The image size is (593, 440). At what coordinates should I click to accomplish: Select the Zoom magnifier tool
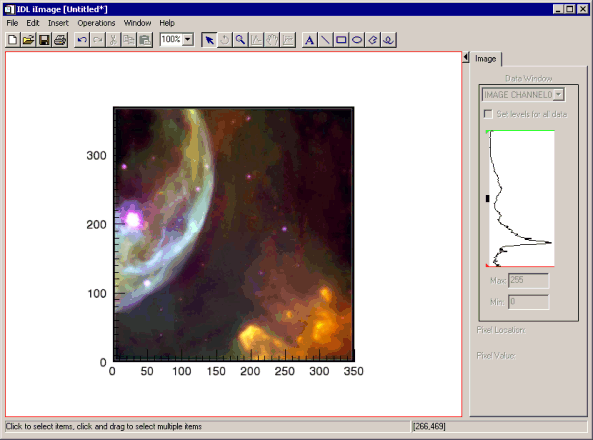point(241,40)
